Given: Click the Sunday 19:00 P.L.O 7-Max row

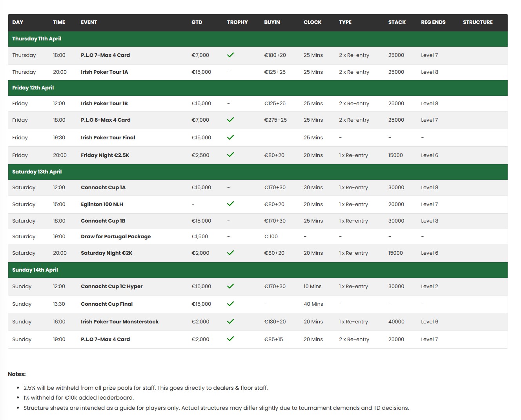Looking at the screenshot, I should 105,340.
